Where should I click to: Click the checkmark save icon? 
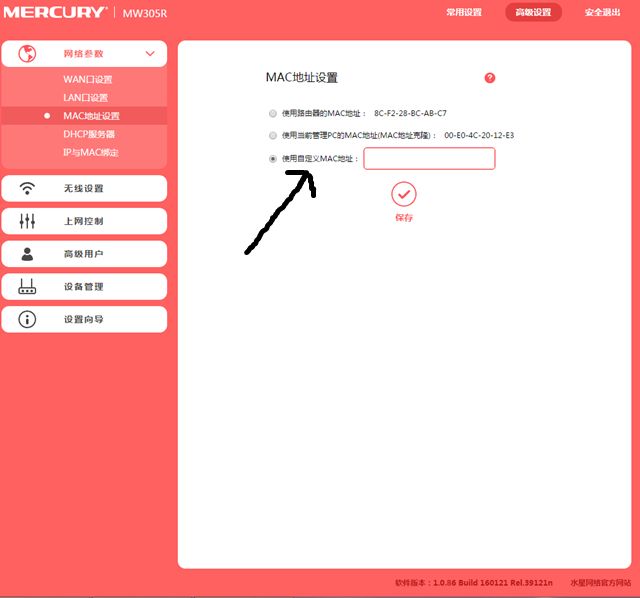click(404, 194)
